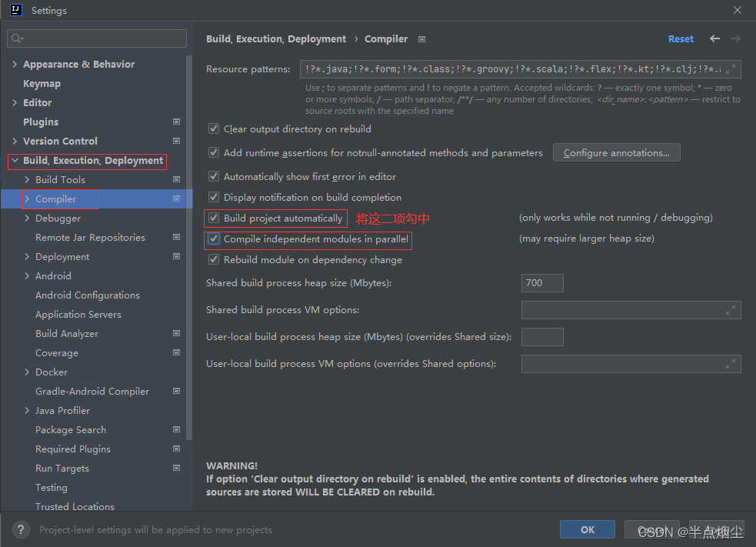756x547 pixels.
Task: Toggle Add runtime assertions for notnull-annotated methods
Action: point(214,152)
